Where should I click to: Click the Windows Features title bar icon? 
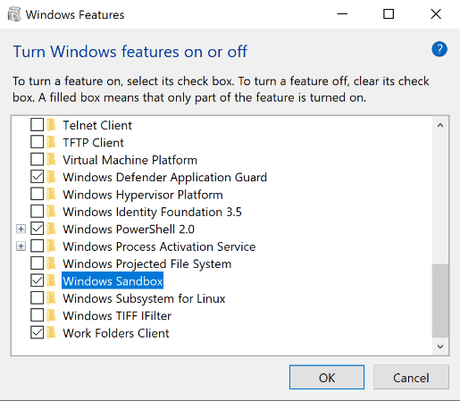point(14,15)
